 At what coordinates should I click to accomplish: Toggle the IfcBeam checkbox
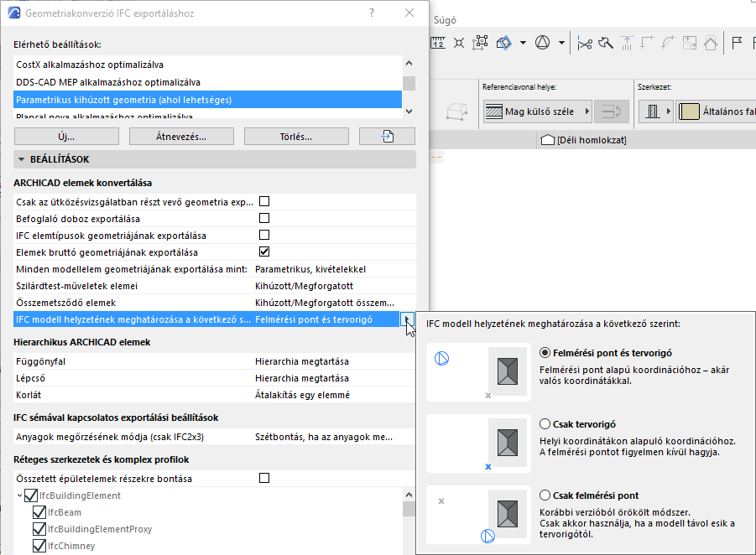pyautogui.click(x=39, y=512)
